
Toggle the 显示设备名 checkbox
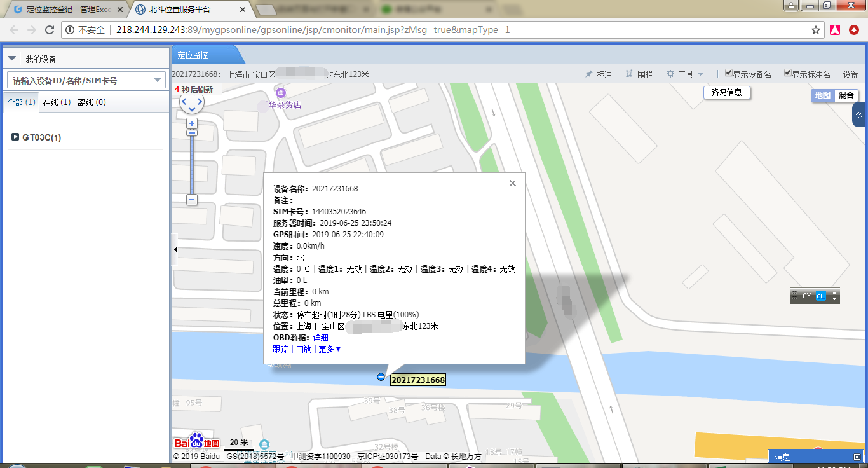point(729,73)
